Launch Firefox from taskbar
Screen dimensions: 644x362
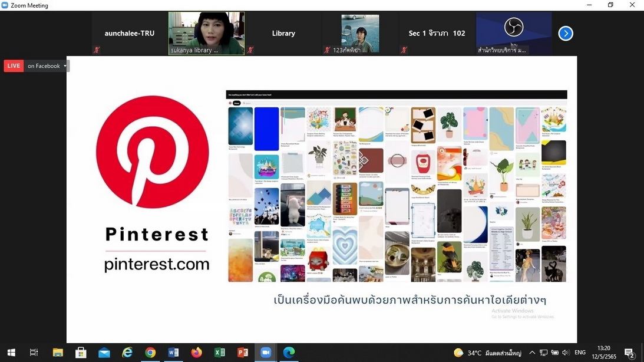(196, 353)
